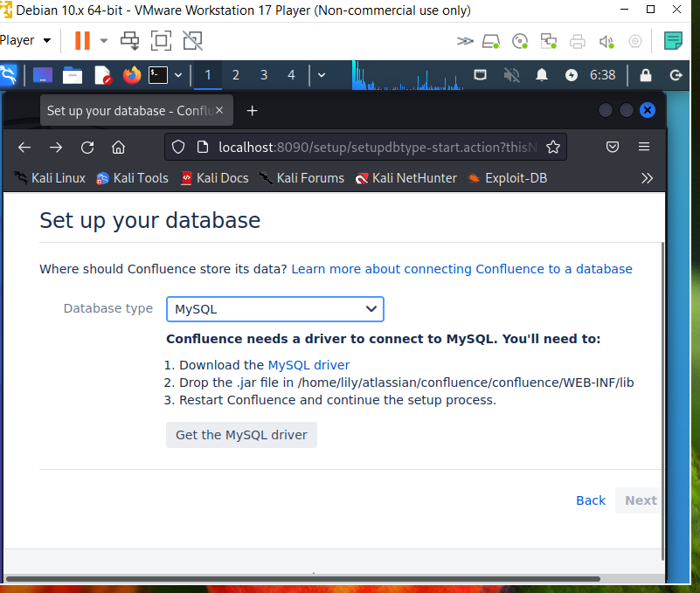Open Save to Pocket icon
The width and height of the screenshot is (700, 593).
(x=613, y=147)
